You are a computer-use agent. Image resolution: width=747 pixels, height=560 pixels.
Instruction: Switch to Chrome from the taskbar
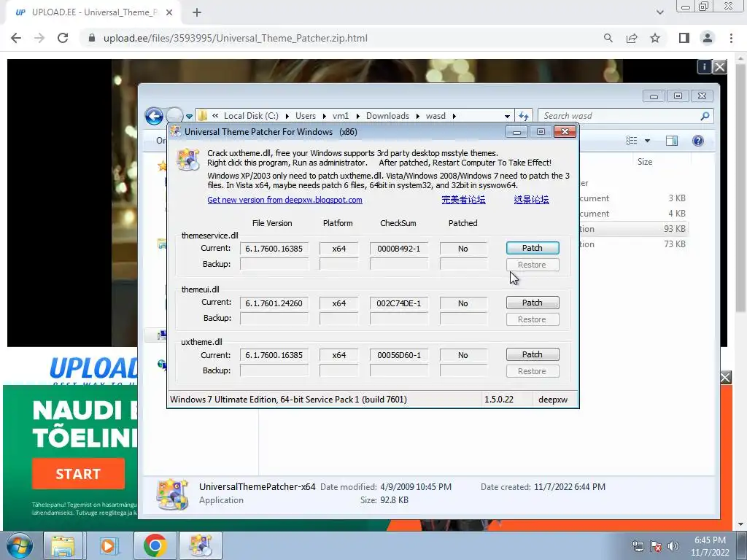(155, 545)
